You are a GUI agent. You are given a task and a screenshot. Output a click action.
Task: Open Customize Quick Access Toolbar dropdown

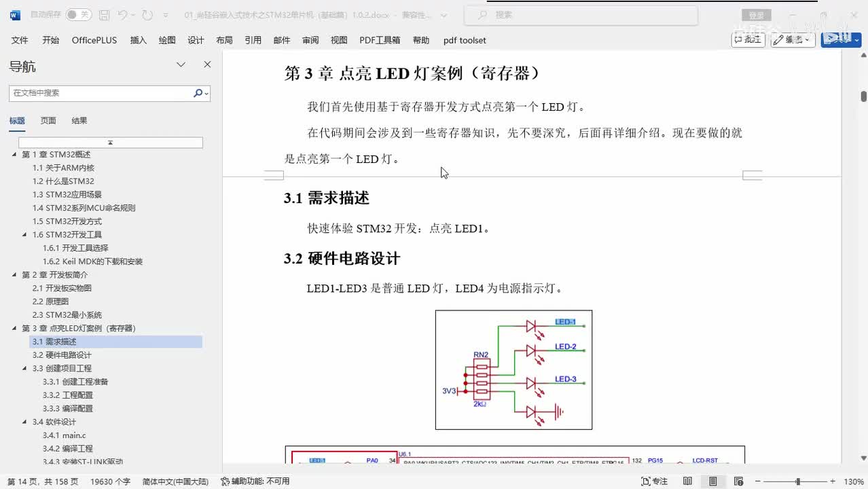pyautogui.click(x=167, y=14)
